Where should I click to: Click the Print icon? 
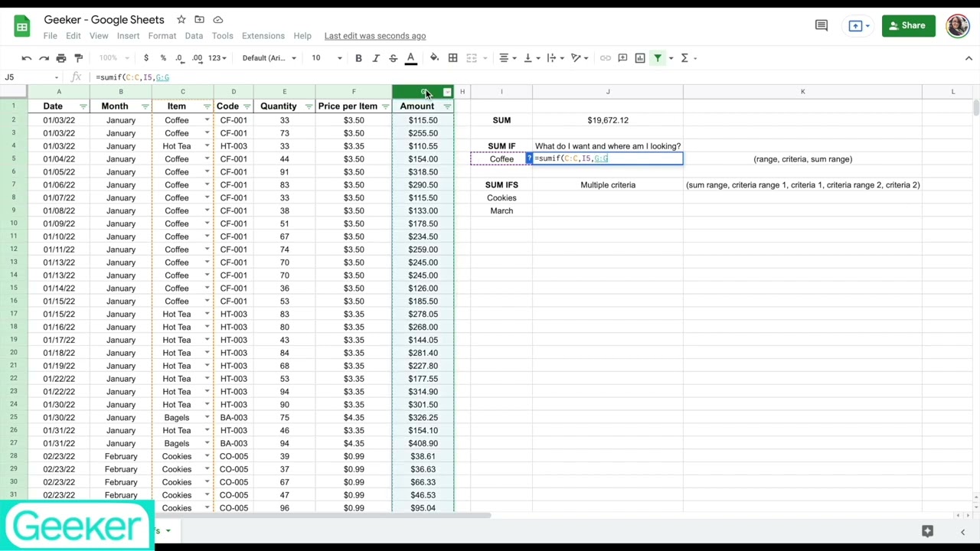point(61,58)
